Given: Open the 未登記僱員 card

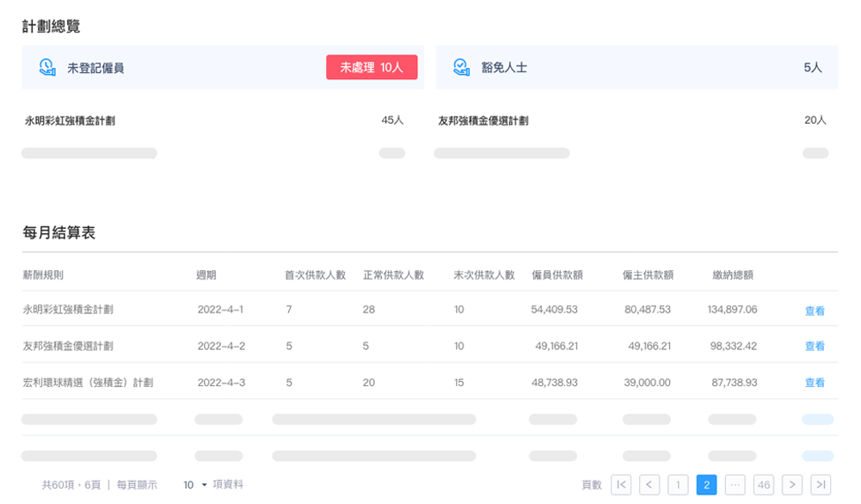Looking at the screenshot, I should (x=223, y=67).
